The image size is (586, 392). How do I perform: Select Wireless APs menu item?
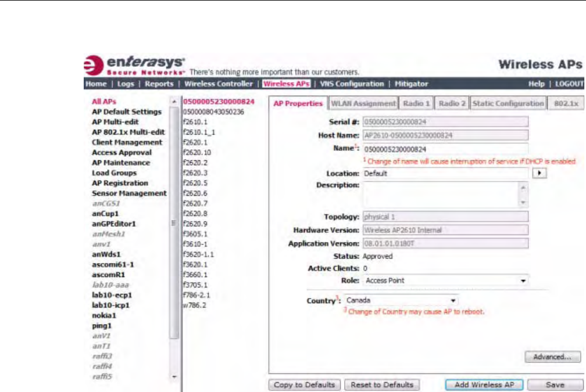287,84
